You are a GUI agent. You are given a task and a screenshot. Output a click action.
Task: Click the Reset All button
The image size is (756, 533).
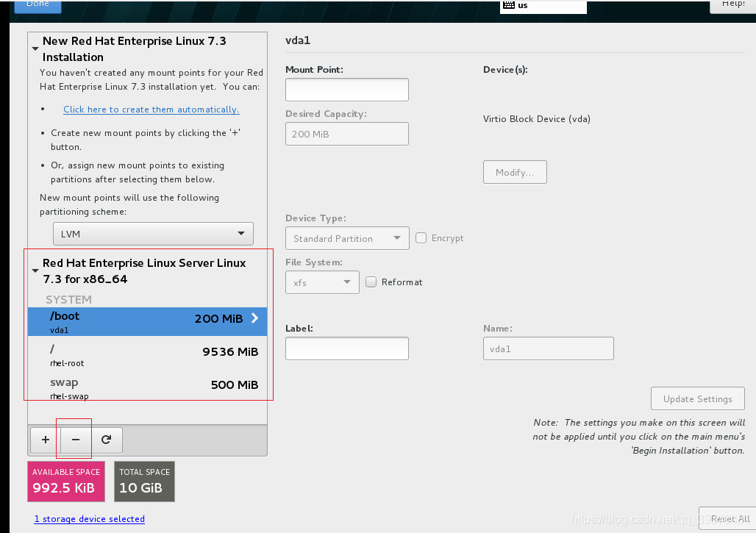728,519
